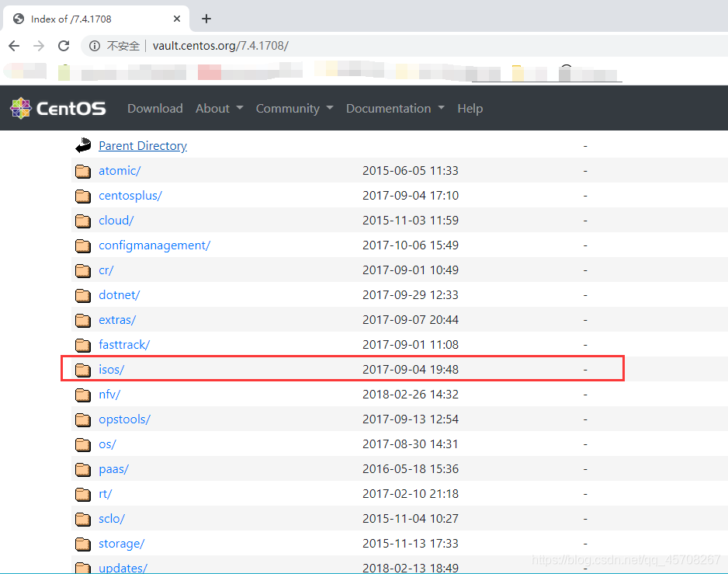
Task: Click the folder icon next to extras/
Action: point(83,320)
